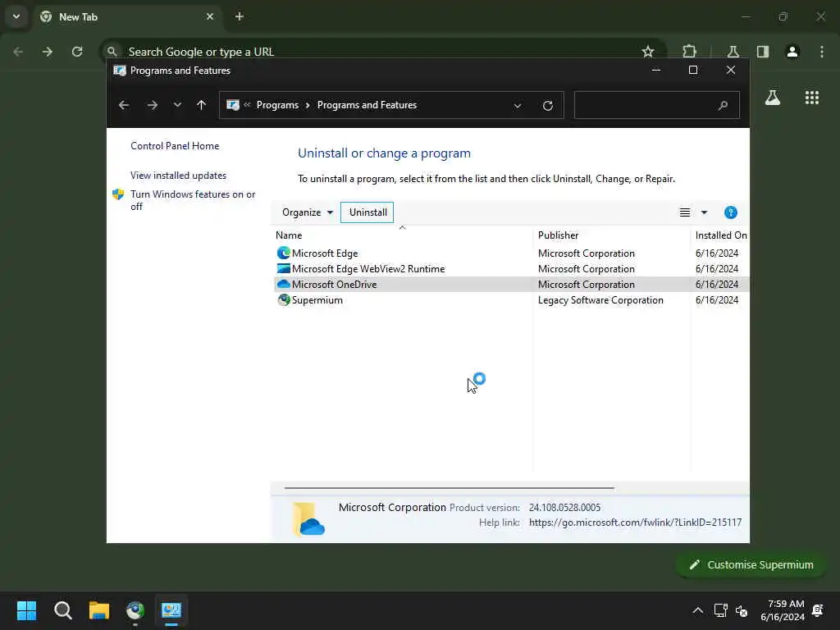Viewport: 840px width, 630px height.
Task: Close the New Tab browser tab
Action: click(210, 16)
